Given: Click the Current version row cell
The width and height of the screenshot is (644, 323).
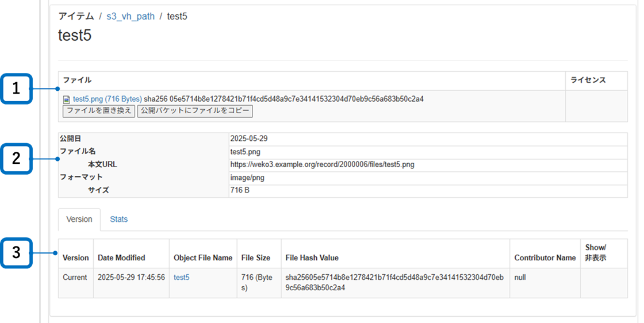Looking at the screenshot, I should [75, 277].
